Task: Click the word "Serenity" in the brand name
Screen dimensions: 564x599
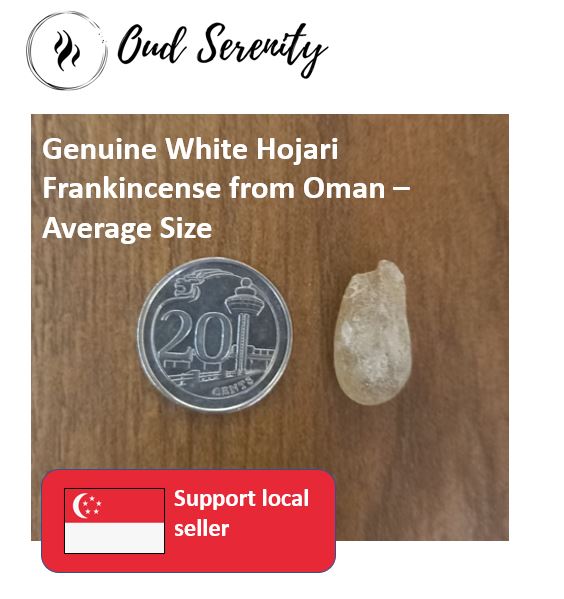Action: [x=262, y=49]
